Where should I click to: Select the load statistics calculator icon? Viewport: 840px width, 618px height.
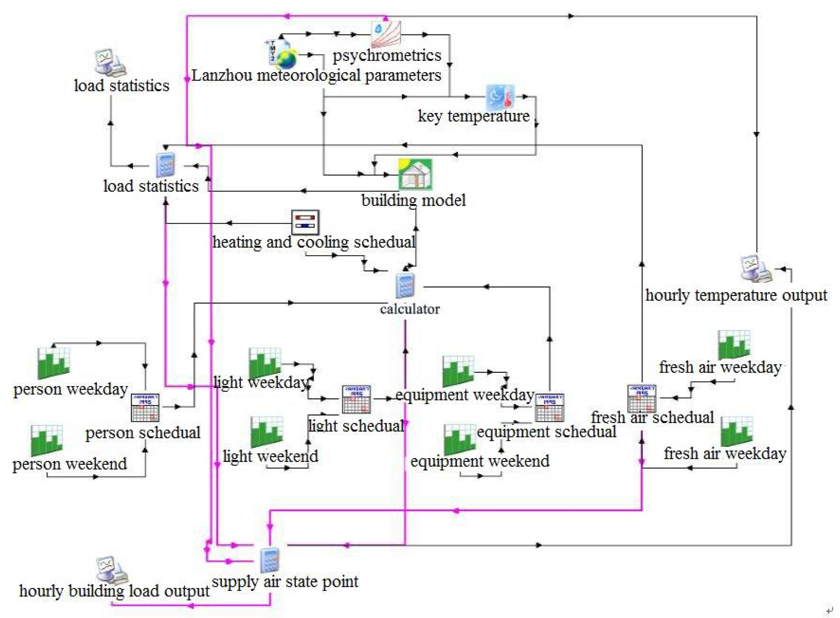(165, 165)
